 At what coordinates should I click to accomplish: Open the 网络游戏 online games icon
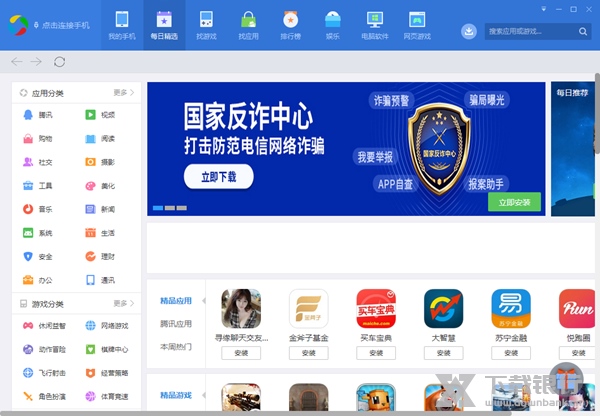click(x=90, y=326)
